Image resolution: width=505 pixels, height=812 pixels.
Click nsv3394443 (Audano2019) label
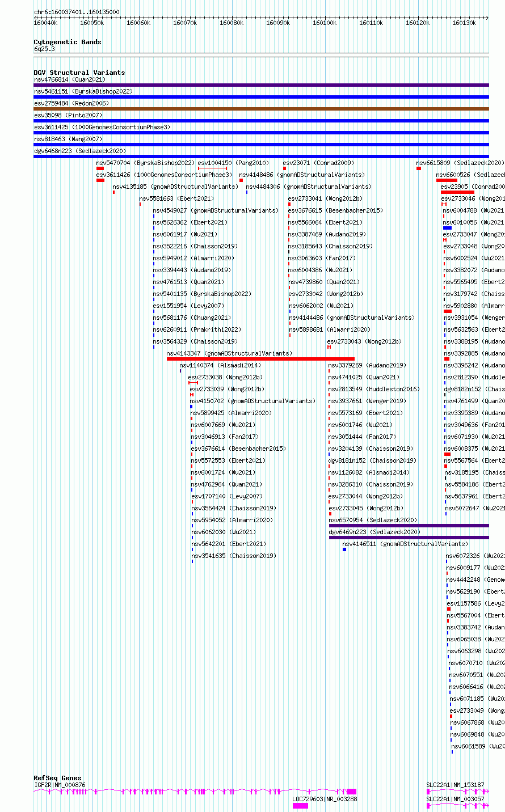click(192, 270)
